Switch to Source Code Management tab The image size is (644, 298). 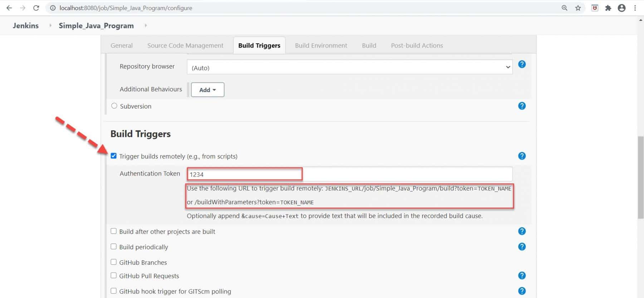click(x=185, y=45)
